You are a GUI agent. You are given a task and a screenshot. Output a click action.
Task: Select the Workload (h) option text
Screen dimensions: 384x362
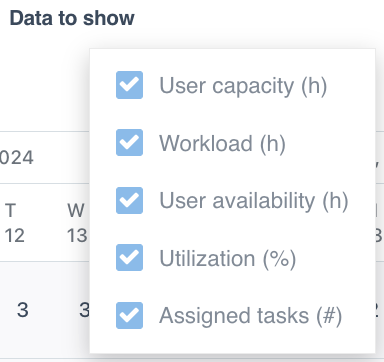click(222, 143)
